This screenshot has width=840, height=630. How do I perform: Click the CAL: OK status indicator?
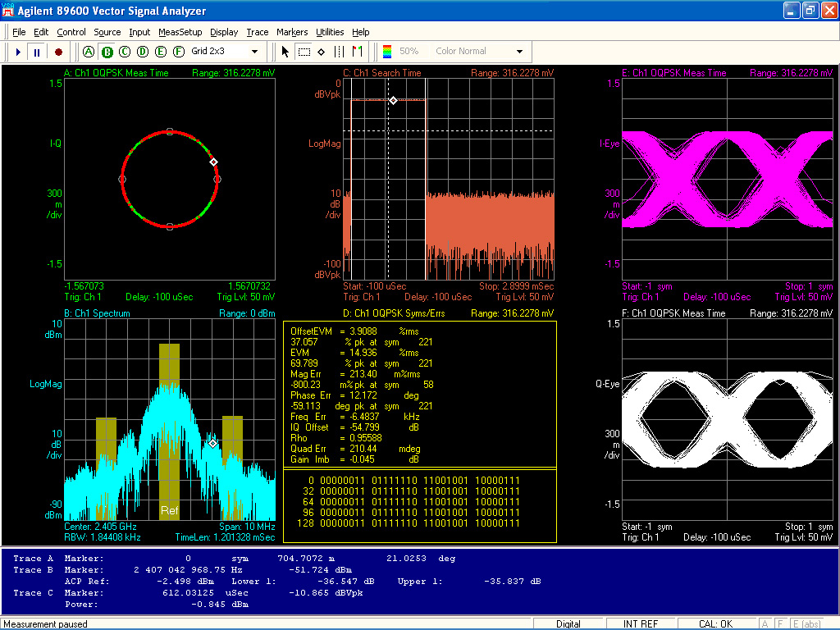coord(715,624)
